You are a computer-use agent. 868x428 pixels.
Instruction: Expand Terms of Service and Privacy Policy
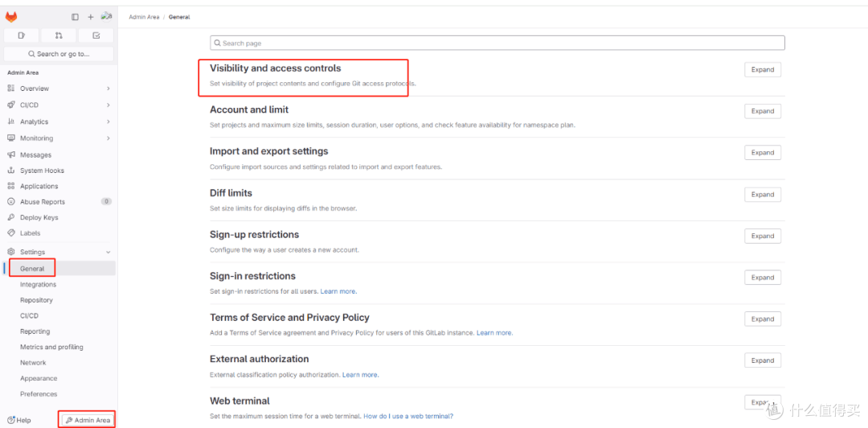(762, 319)
